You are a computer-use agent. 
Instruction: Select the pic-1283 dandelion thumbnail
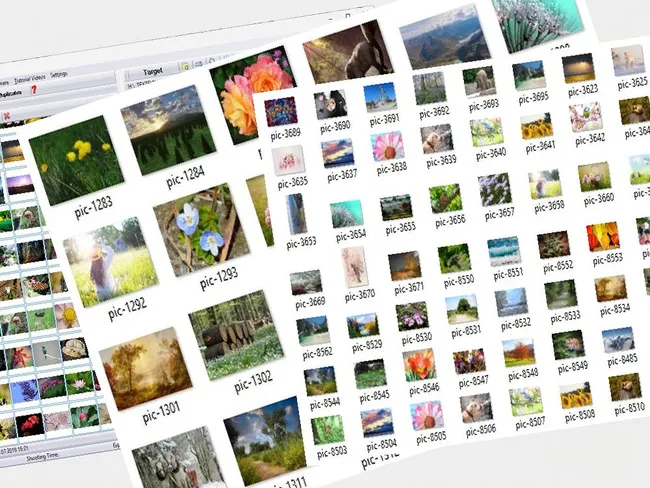[x=76, y=160]
